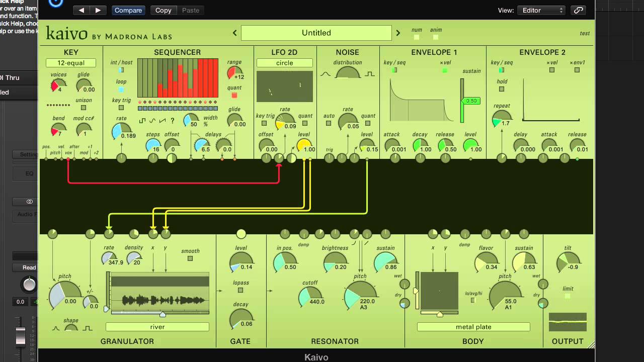The height and width of the screenshot is (362, 644).
Task: Open the View Editor dropdown
Action: coord(541,10)
